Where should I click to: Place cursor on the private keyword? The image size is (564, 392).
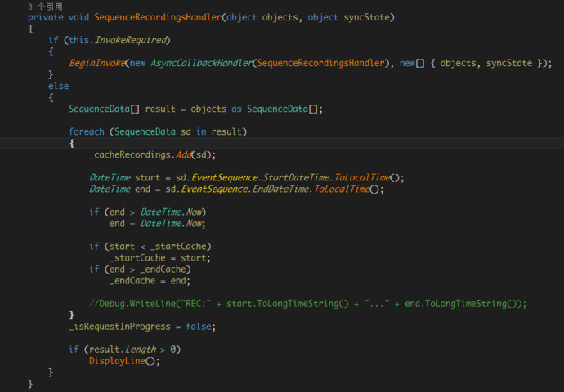[45, 17]
